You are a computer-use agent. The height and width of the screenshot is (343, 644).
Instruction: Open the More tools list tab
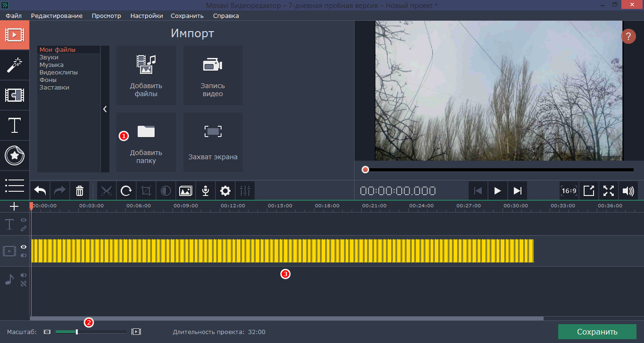click(15, 185)
